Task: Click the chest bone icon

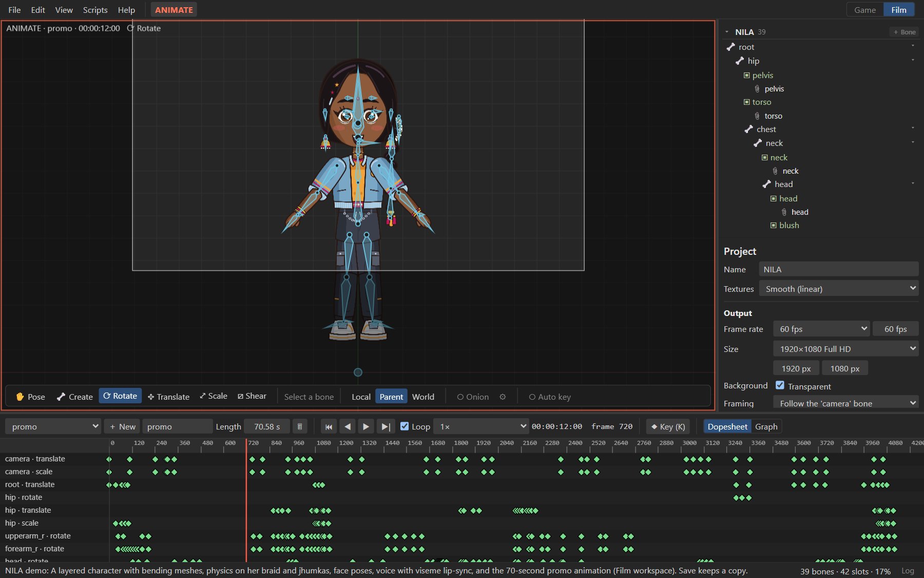Action: 749,129
